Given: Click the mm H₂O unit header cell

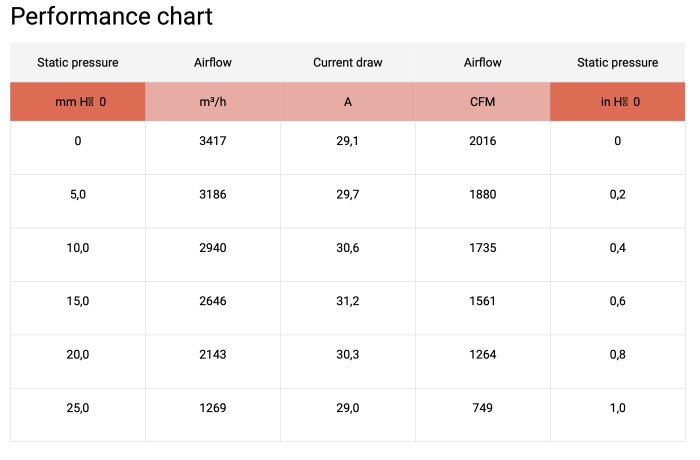Looking at the screenshot, I should point(78,102).
